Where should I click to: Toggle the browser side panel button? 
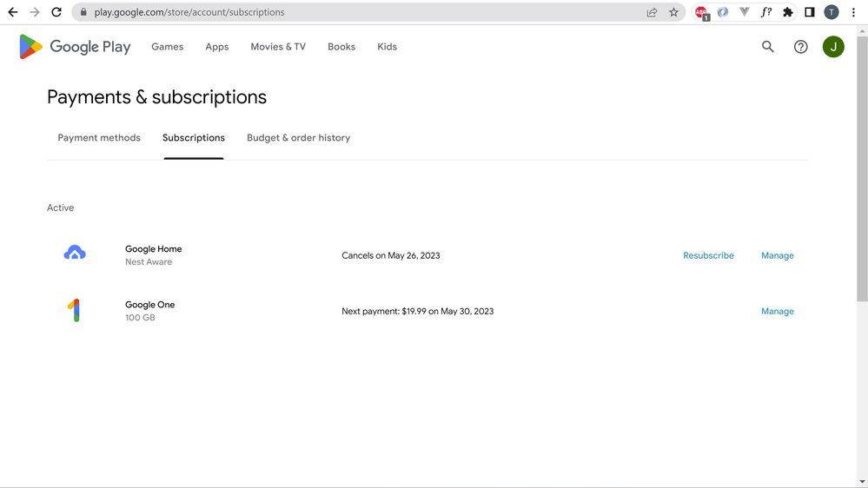(x=809, y=12)
